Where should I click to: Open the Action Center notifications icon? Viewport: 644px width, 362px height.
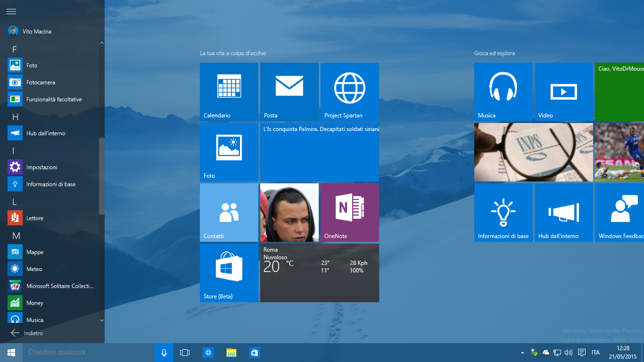click(x=582, y=353)
